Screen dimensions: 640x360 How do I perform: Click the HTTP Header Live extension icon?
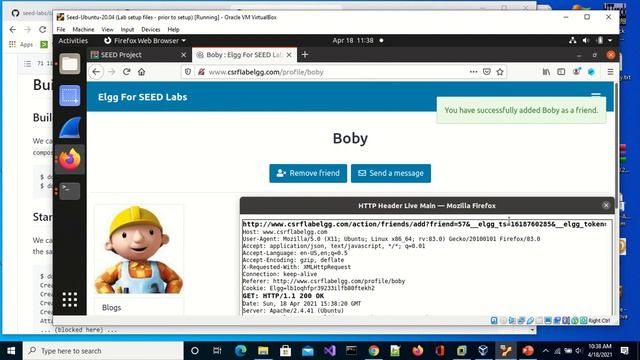point(591,72)
